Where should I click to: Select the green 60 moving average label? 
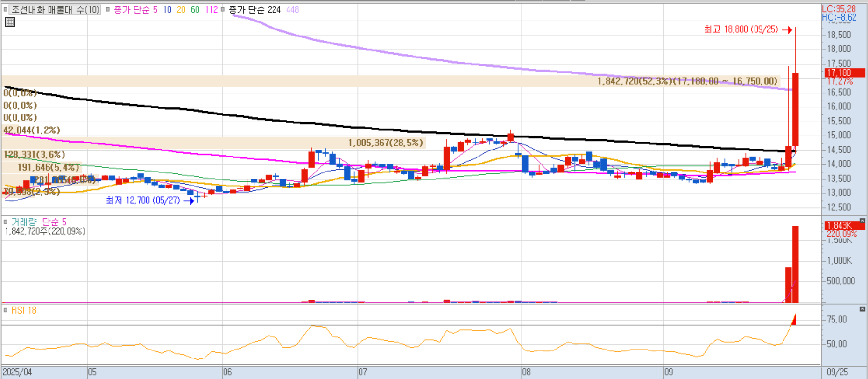tap(195, 9)
